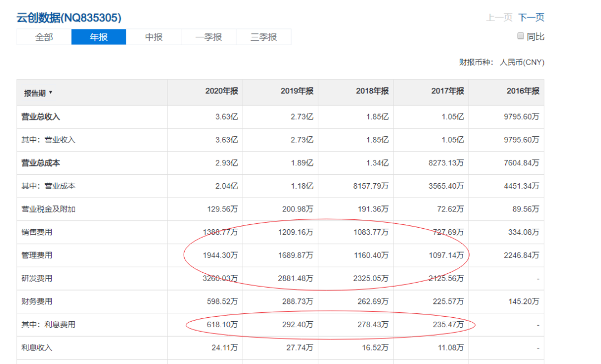The height and width of the screenshot is (364, 601).
Task: Switch to the 全部 tab
Action: pyautogui.click(x=44, y=37)
